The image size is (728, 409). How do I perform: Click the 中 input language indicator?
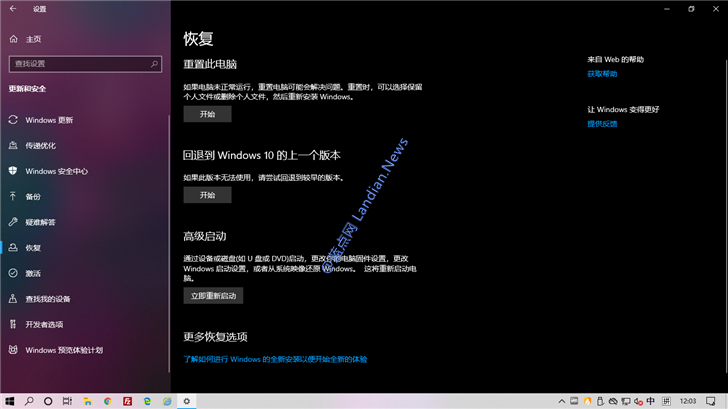coord(651,401)
